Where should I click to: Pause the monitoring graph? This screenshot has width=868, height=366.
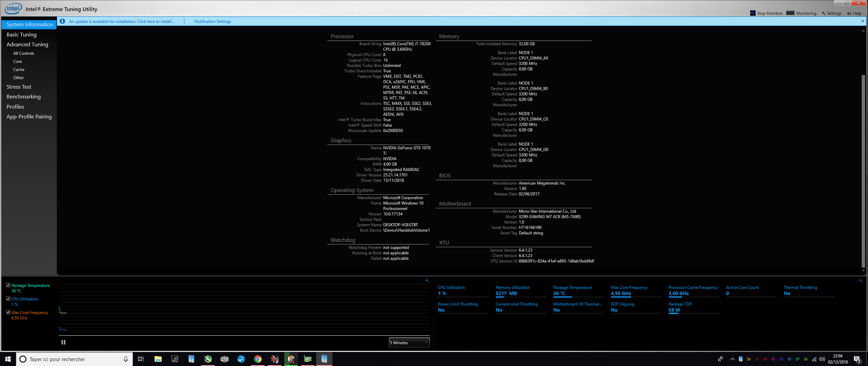pyautogui.click(x=63, y=343)
